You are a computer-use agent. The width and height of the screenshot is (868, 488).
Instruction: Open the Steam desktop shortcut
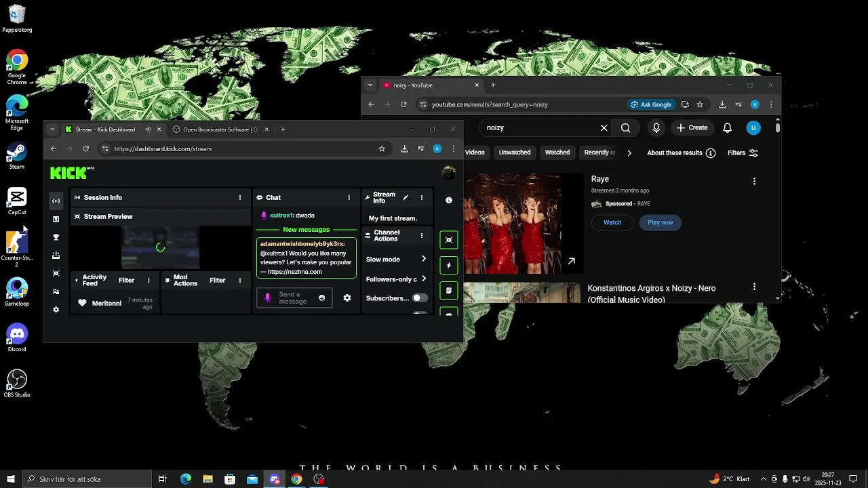coord(17,156)
